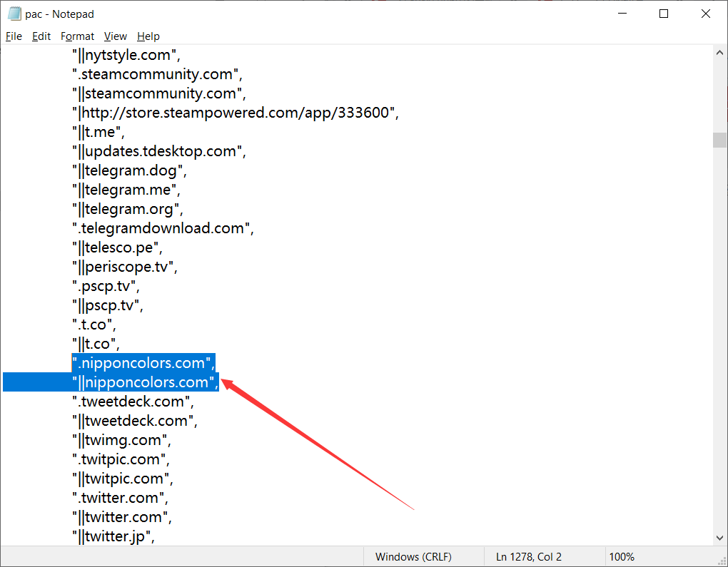
Task: Click the line ".twitter.com"
Action: (x=120, y=498)
